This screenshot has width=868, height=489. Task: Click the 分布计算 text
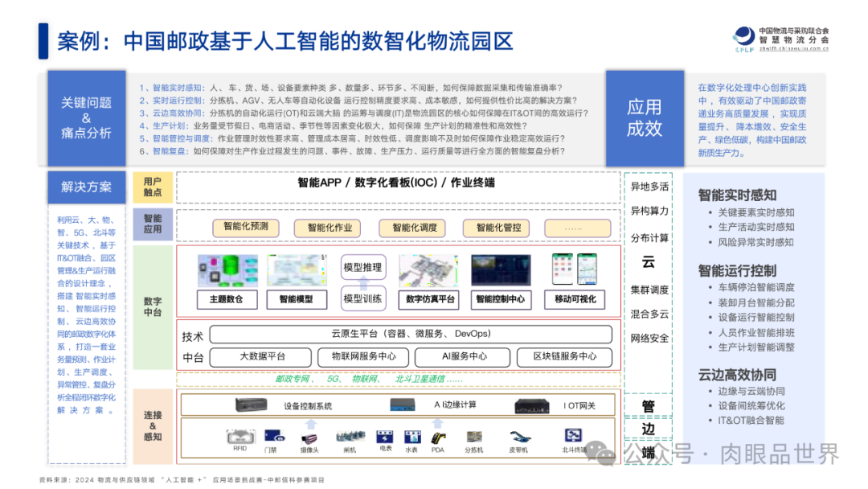point(649,238)
